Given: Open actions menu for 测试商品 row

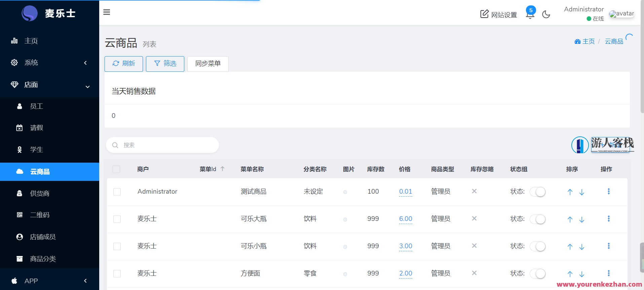Looking at the screenshot, I should pyautogui.click(x=609, y=191).
